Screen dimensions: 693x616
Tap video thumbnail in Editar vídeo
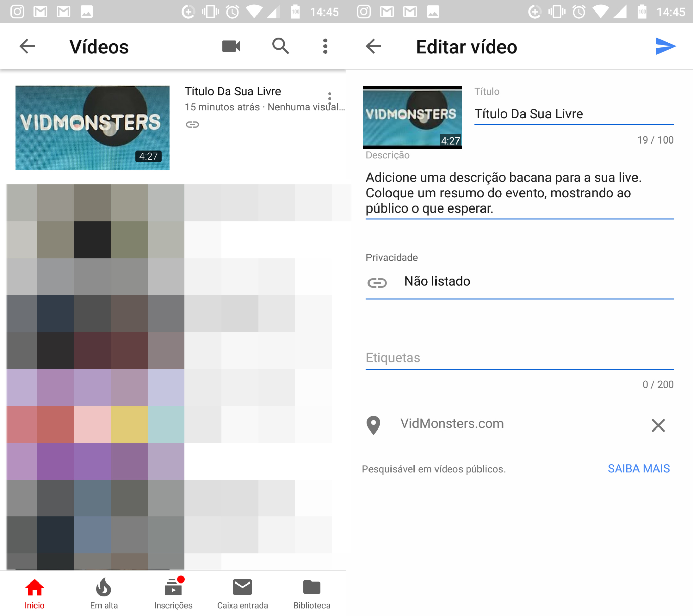[412, 117]
